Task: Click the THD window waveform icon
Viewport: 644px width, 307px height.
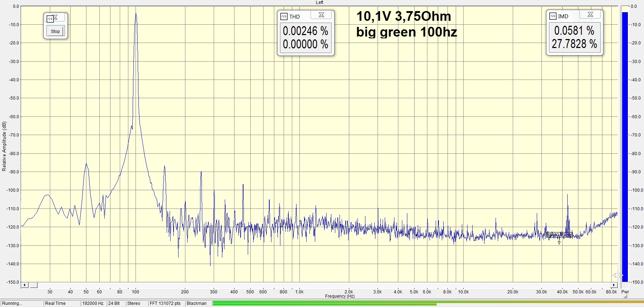Action: [284, 16]
